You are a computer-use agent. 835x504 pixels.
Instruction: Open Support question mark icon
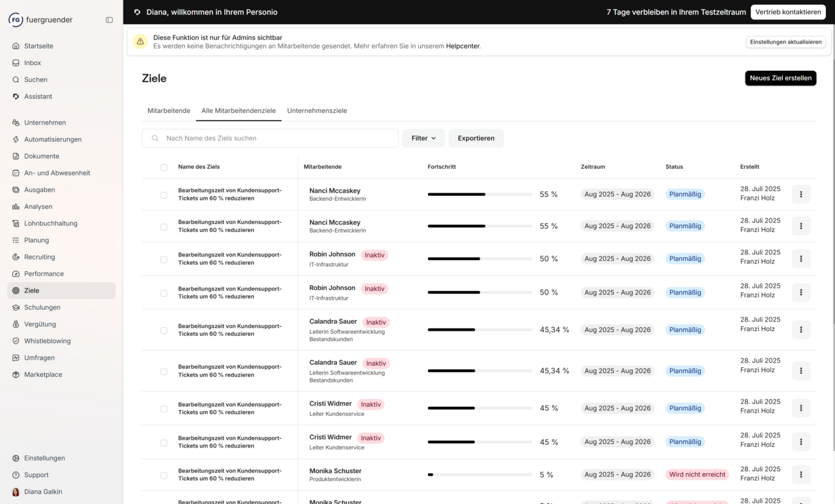[x=16, y=475]
